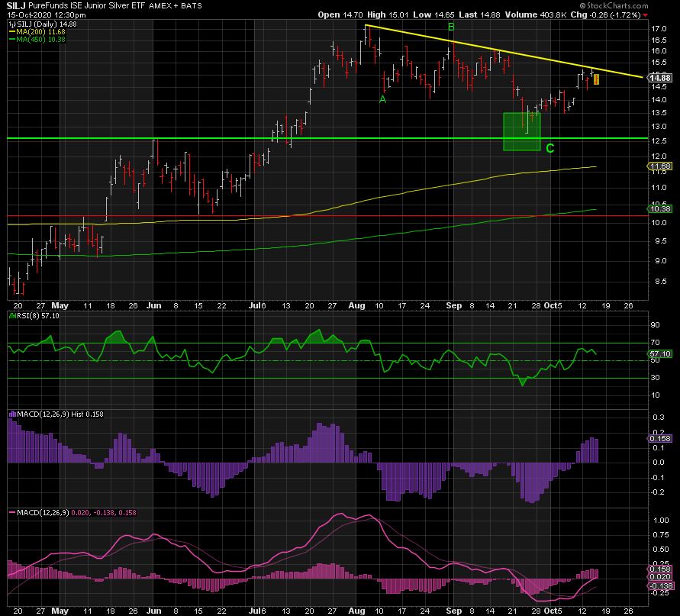Click the 0.020 MACD value tag on axis
This screenshot has width=680, height=616.
660,576
